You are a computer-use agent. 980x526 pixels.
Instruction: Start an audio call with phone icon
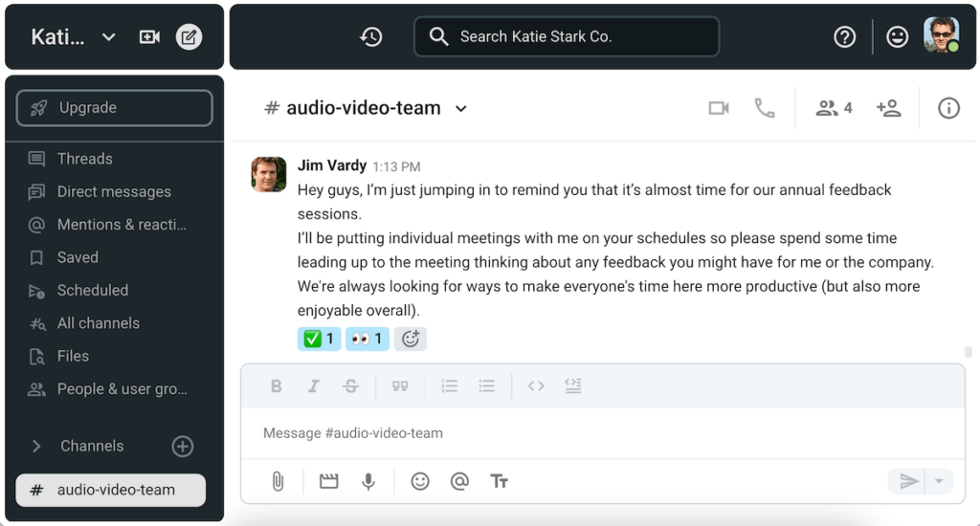point(765,108)
